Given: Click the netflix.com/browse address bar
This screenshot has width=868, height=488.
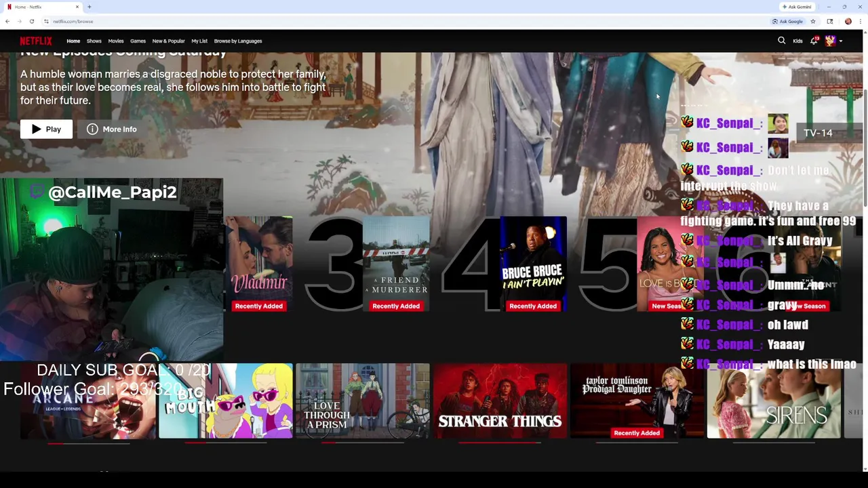Looking at the screenshot, I should point(407,21).
